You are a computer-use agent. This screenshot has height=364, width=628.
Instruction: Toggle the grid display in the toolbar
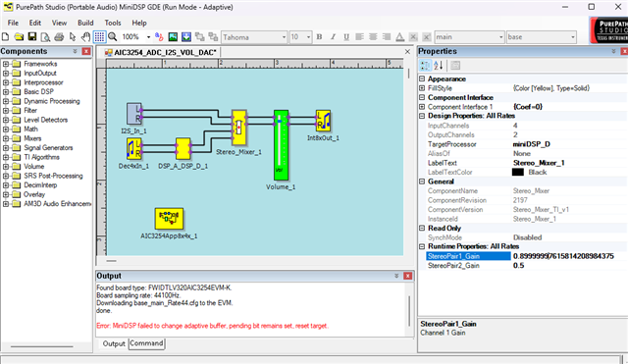click(x=99, y=37)
